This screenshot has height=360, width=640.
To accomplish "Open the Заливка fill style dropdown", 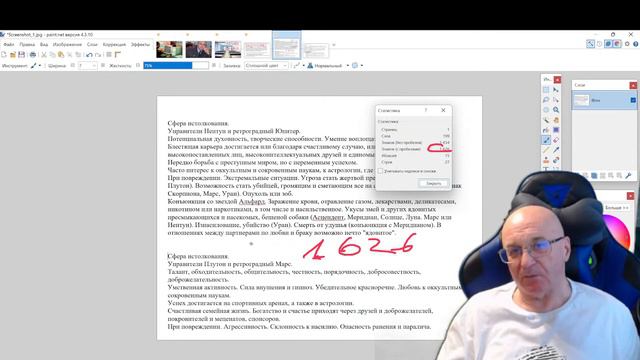I will pos(266,65).
